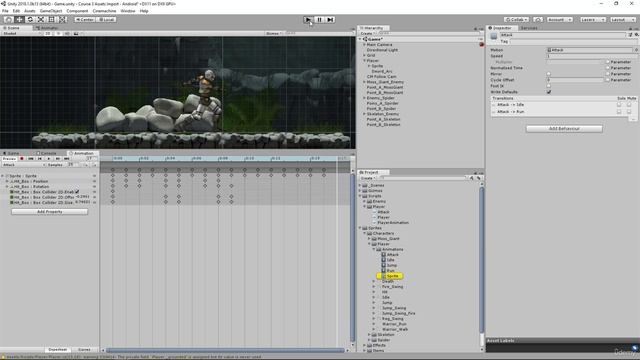Click the Pause button in the toolbar
Screen dimensions: 640x360
click(319, 19)
